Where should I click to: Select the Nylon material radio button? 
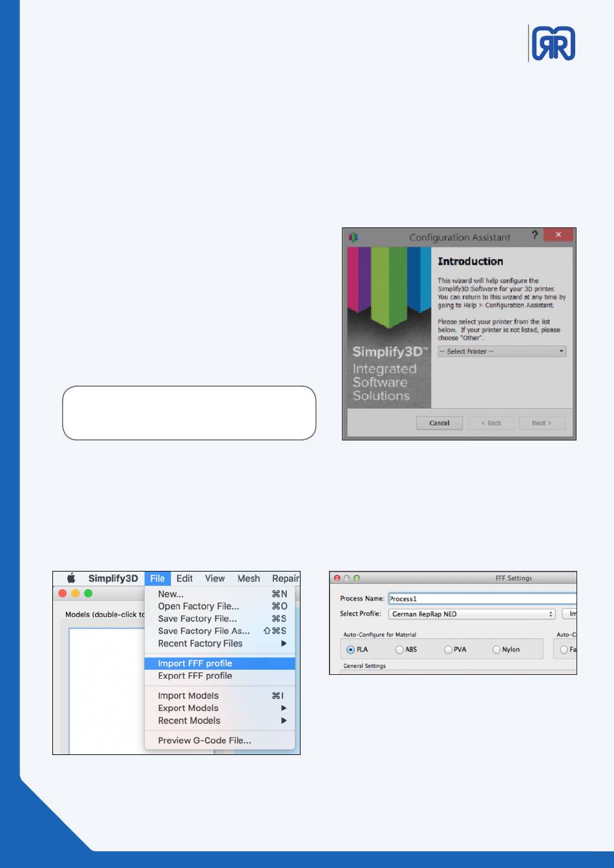pos(496,650)
